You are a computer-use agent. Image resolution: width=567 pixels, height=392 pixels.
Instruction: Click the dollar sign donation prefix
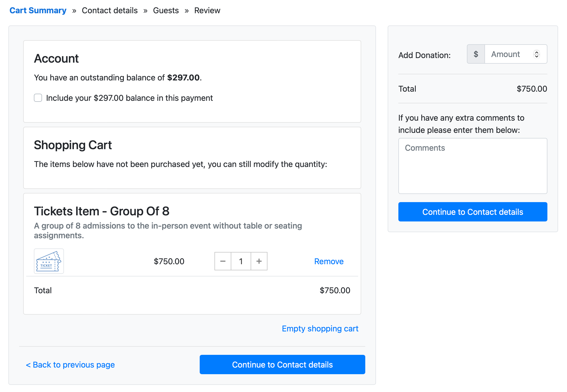pyautogui.click(x=476, y=54)
